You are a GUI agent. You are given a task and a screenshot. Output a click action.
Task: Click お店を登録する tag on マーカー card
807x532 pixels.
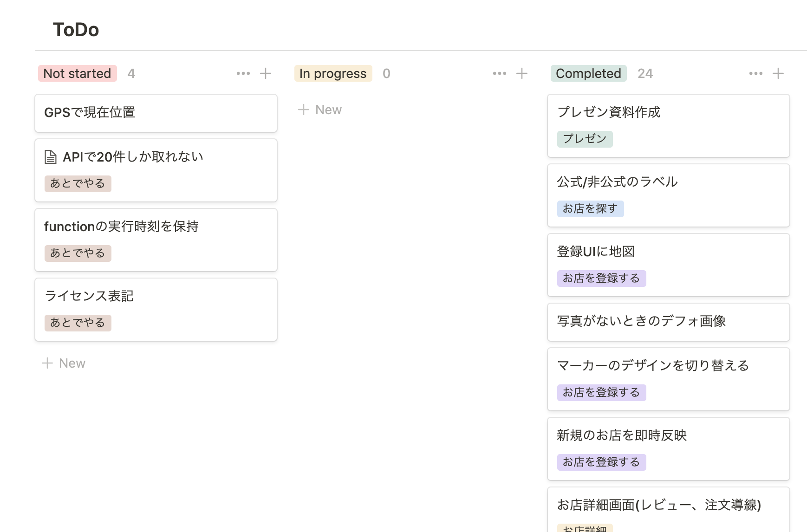point(601,392)
